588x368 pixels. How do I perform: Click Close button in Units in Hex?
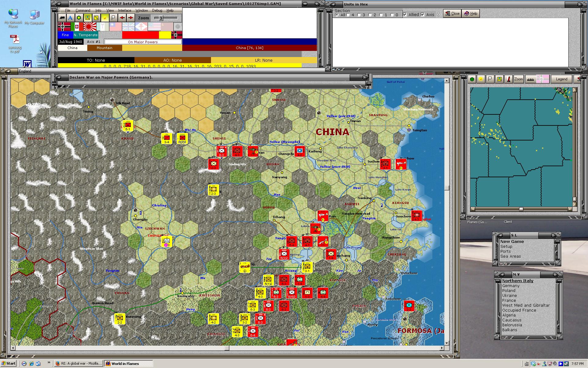pos(452,13)
